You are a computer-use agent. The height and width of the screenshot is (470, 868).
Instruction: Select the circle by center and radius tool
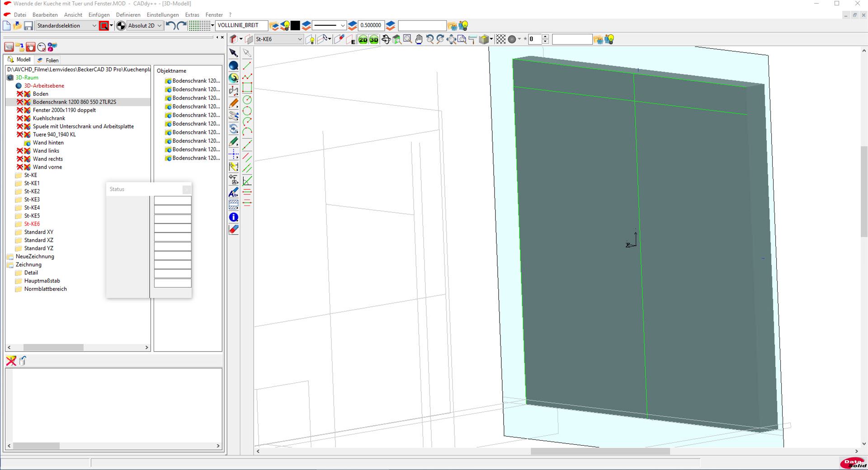pos(247,99)
